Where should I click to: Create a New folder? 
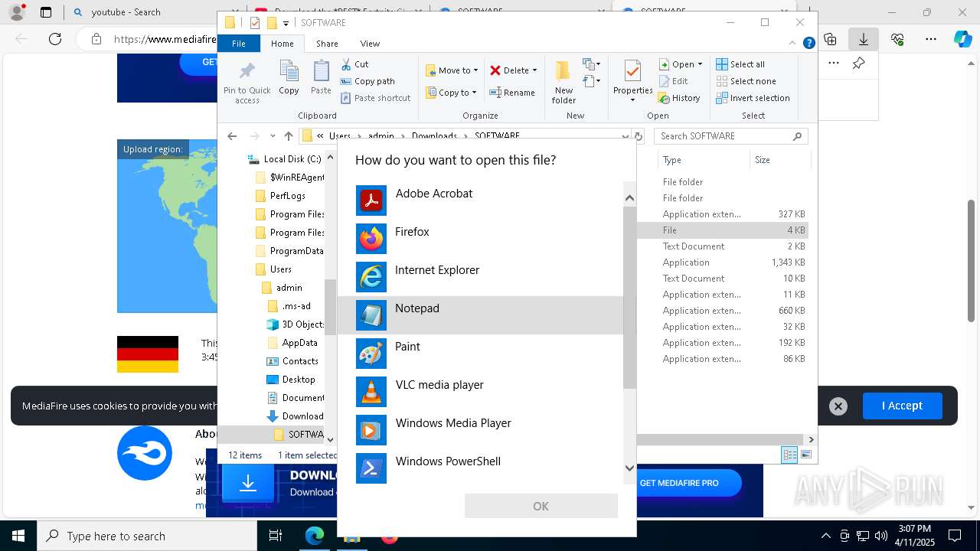(x=563, y=82)
